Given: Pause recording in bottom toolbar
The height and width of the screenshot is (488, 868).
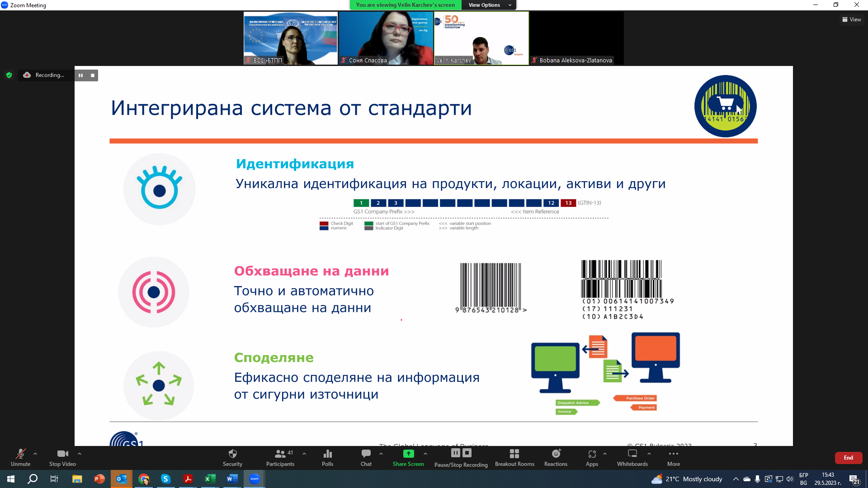Looking at the screenshot, I should [x=456, y=453].
